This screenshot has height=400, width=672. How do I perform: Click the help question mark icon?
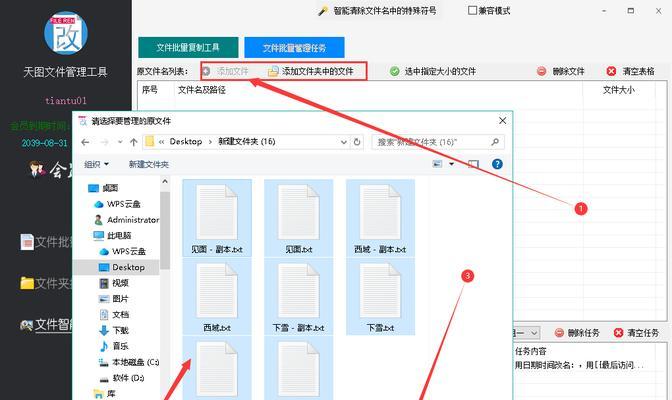click(497, 164)
